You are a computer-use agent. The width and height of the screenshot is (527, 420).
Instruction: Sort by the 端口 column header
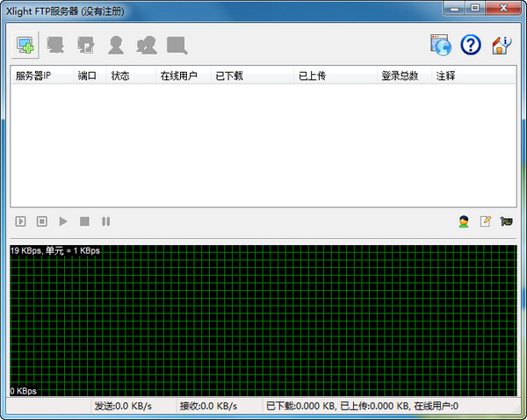pos(90,76)
